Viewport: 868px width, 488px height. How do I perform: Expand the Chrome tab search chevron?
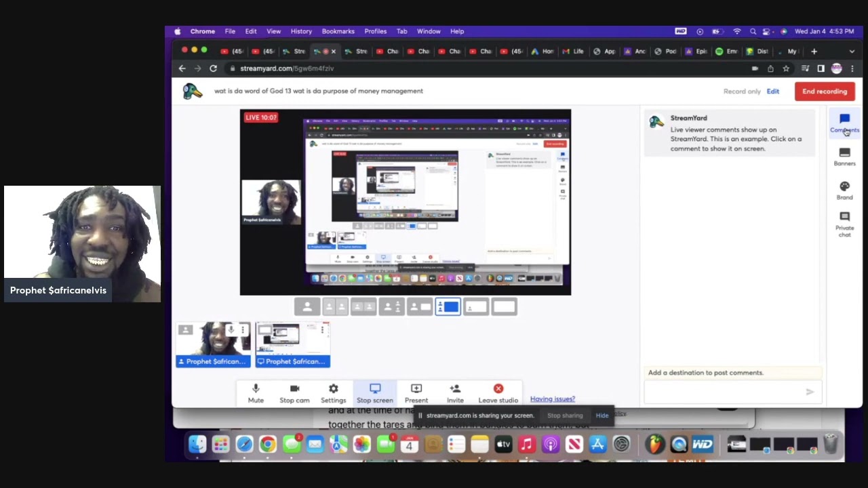(852, 52)
